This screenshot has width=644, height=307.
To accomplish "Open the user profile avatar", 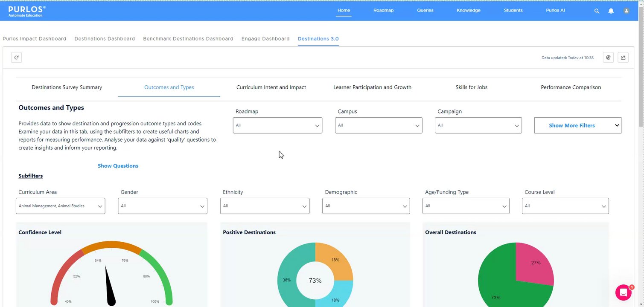I will pos(627,11).
